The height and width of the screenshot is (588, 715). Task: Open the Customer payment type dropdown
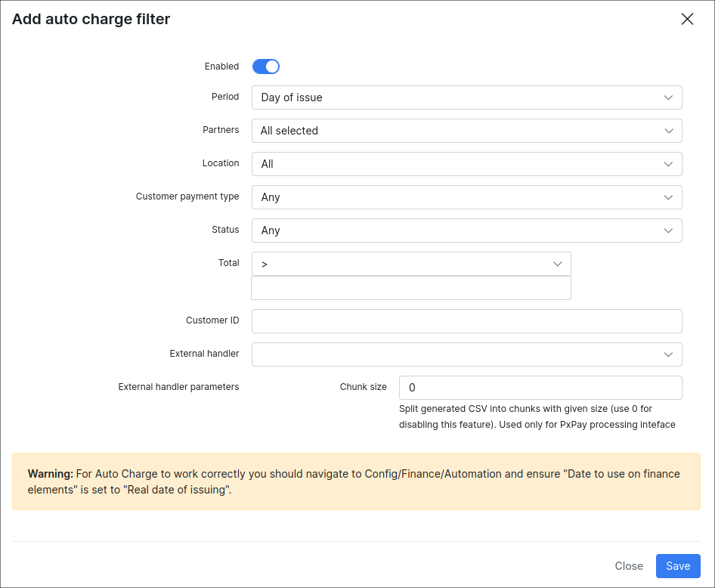point(466,197)
